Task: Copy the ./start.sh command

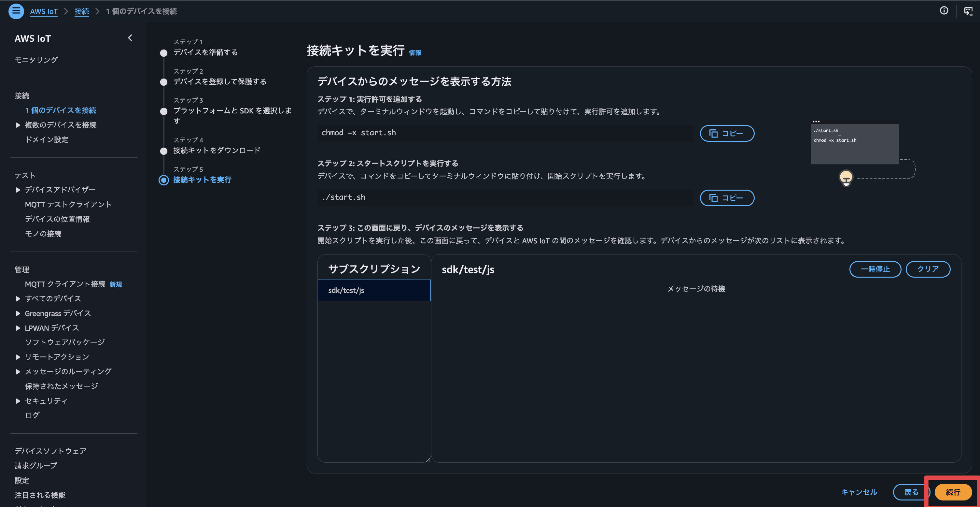Action: tap(727, 198)
